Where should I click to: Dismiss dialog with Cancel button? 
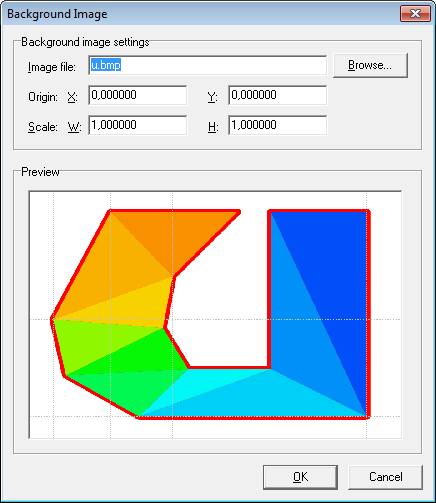(x=386, y=477)
